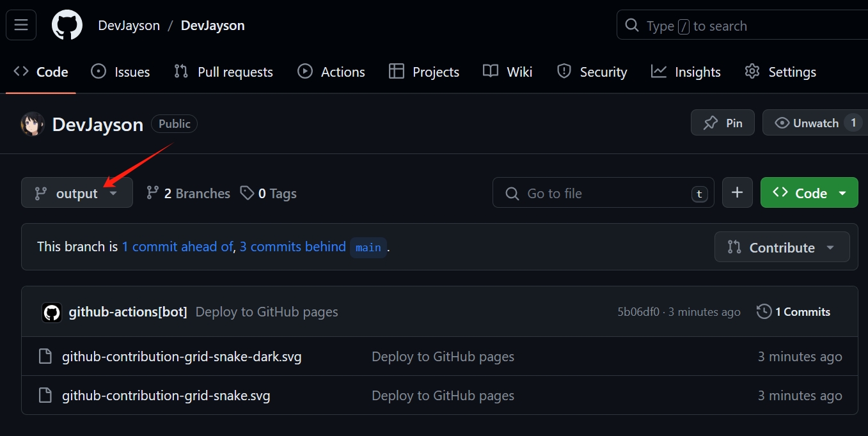Viewport: 868px width, 436px height.
Task: Click the main branch label
Action: pos(368,247)
